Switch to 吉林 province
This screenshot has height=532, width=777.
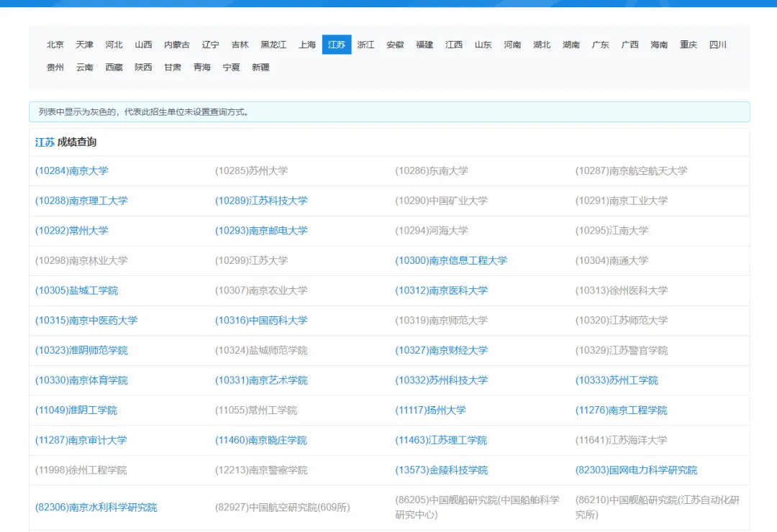coord(240,45)
